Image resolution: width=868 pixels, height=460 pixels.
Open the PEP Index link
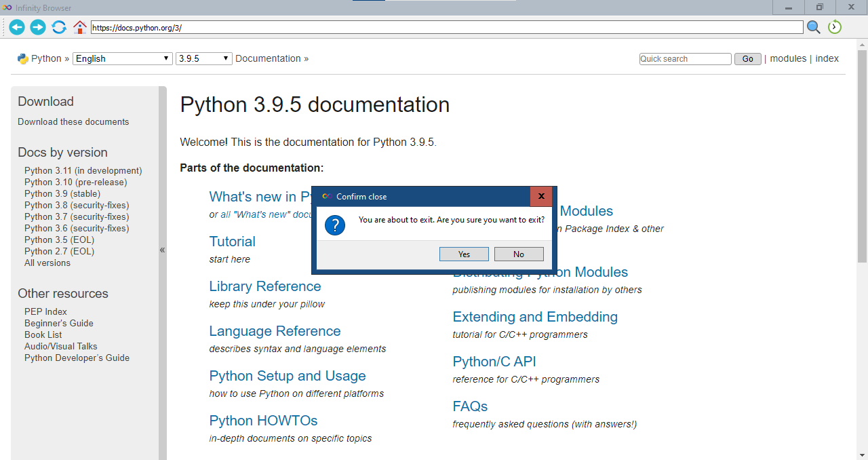click(x=46, y=312)
